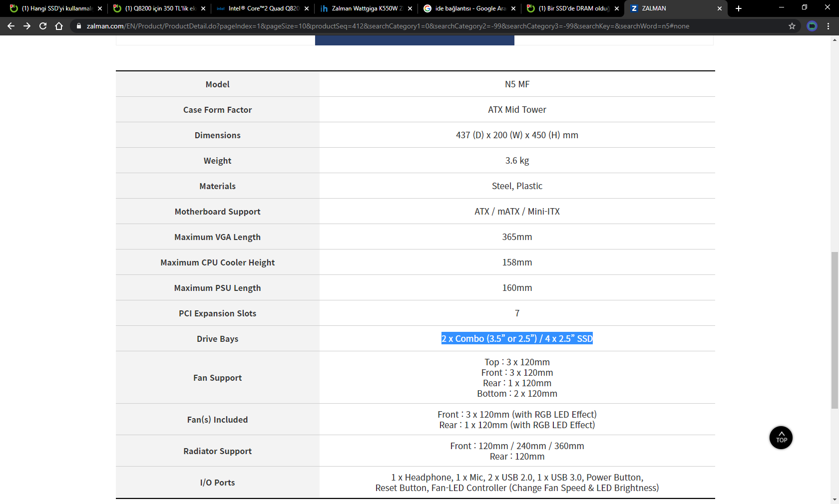This screenshot has width=839, height=504.
Task: Close the Q8200 için 350 TL'lik tab
Action: pyautogui.click(x=203, y=8)
